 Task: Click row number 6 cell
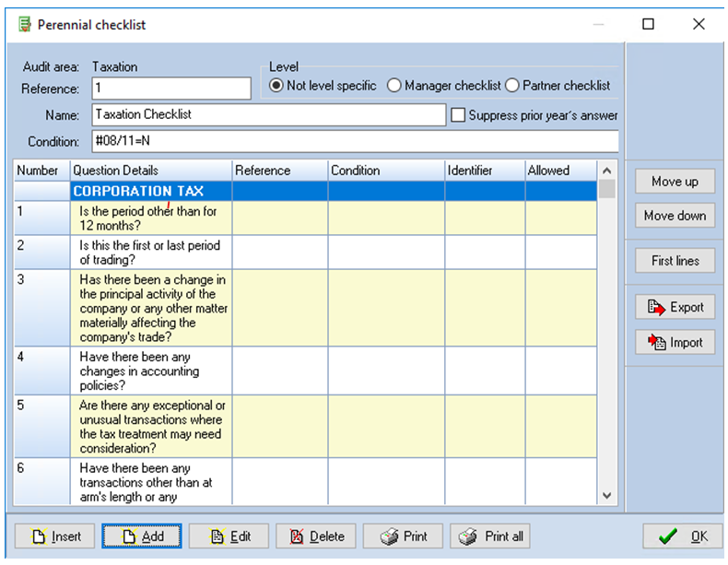[x=42, y=481]
